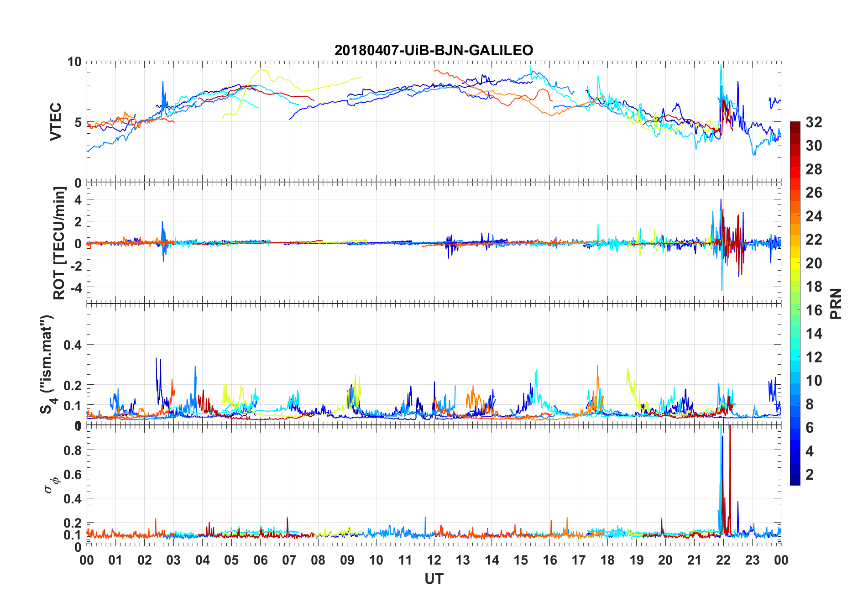Screen dimensions: 868x607
Task: Click ROT axis tick label -2
Action: (x=76, y=266)
